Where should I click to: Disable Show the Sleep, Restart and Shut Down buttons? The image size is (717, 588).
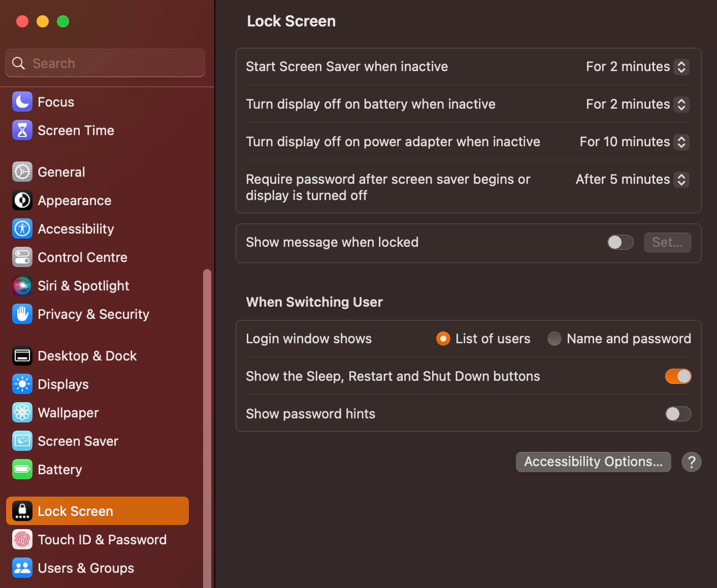678,376
